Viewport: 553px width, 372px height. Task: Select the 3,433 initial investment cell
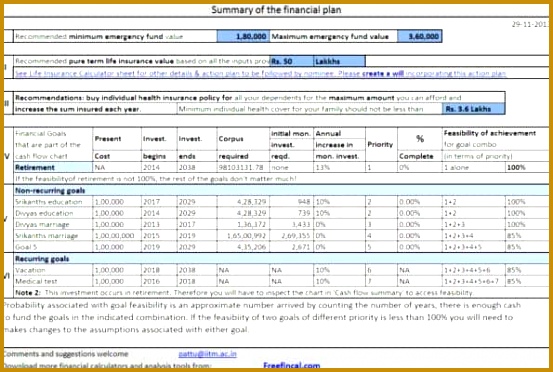[x=292, y=224]
